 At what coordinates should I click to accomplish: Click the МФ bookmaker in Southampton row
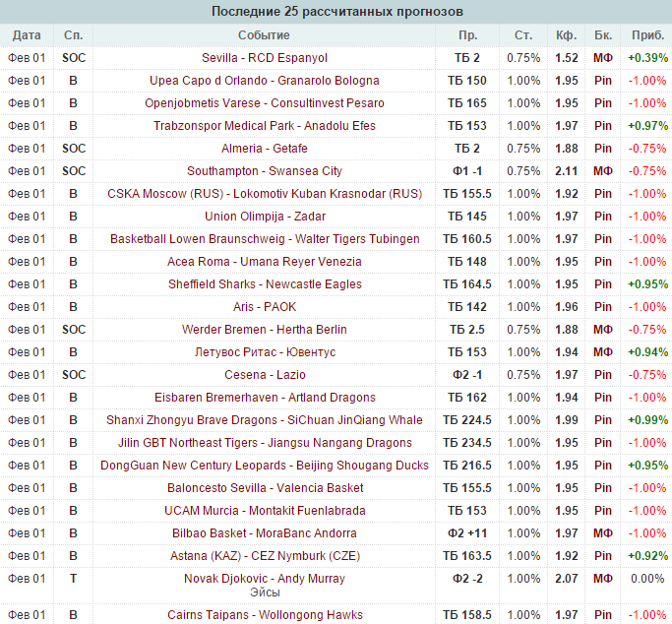602,171
